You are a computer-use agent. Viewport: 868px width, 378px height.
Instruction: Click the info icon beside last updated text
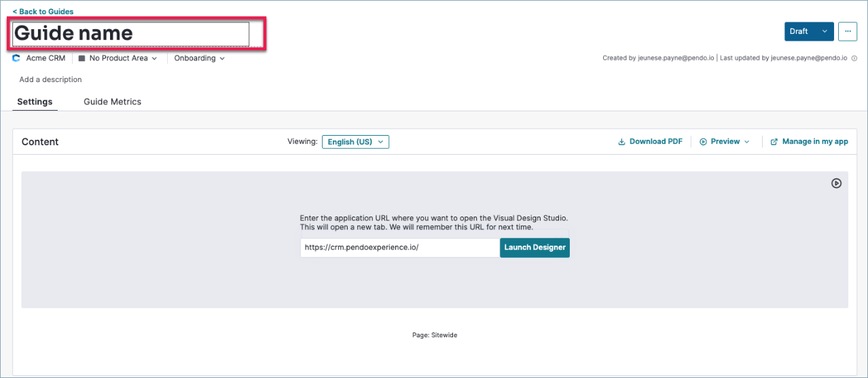click(854, 58)
